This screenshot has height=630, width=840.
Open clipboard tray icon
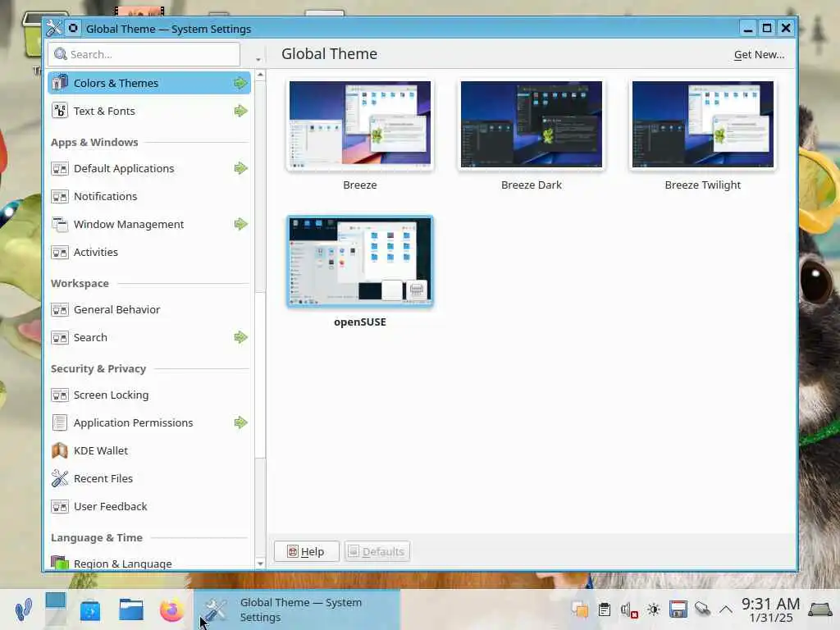(x=605, y=609)
